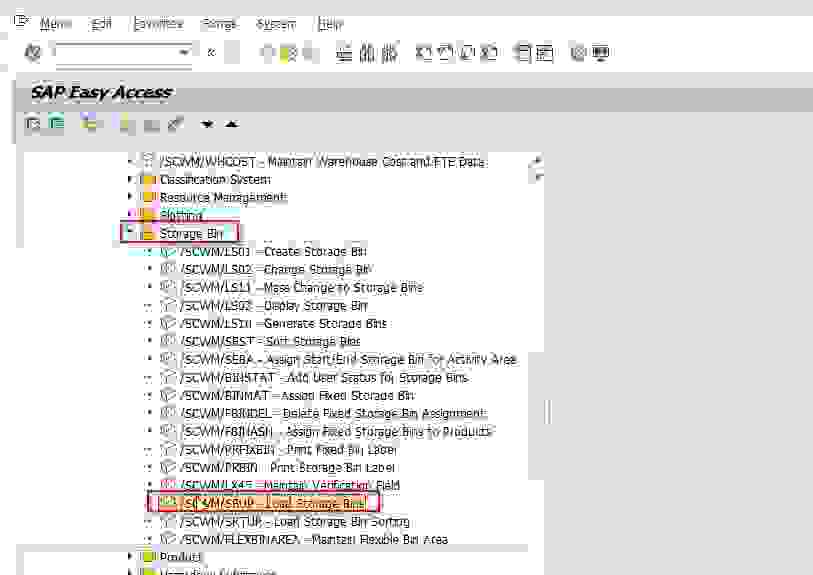This screenshot has width=813, height=575.
Task: Select /SCWM/LS02 Change Storage Bin
Action: (275, 270)
